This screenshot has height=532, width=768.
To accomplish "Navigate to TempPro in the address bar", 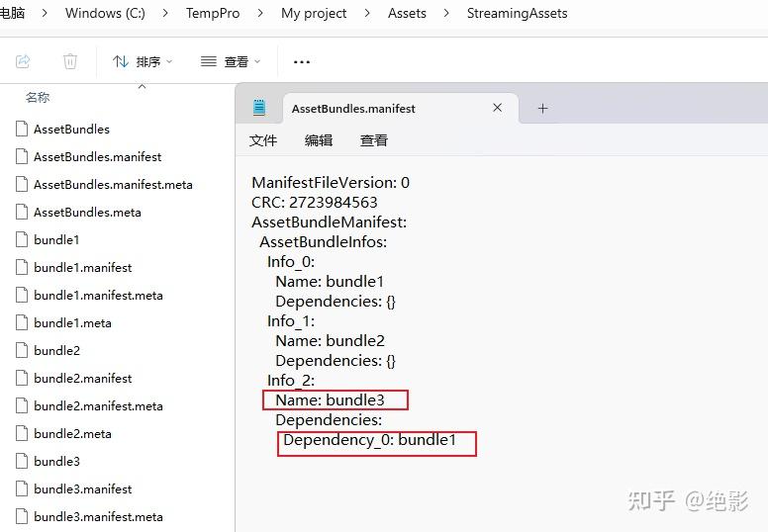I will coord(214,14).
